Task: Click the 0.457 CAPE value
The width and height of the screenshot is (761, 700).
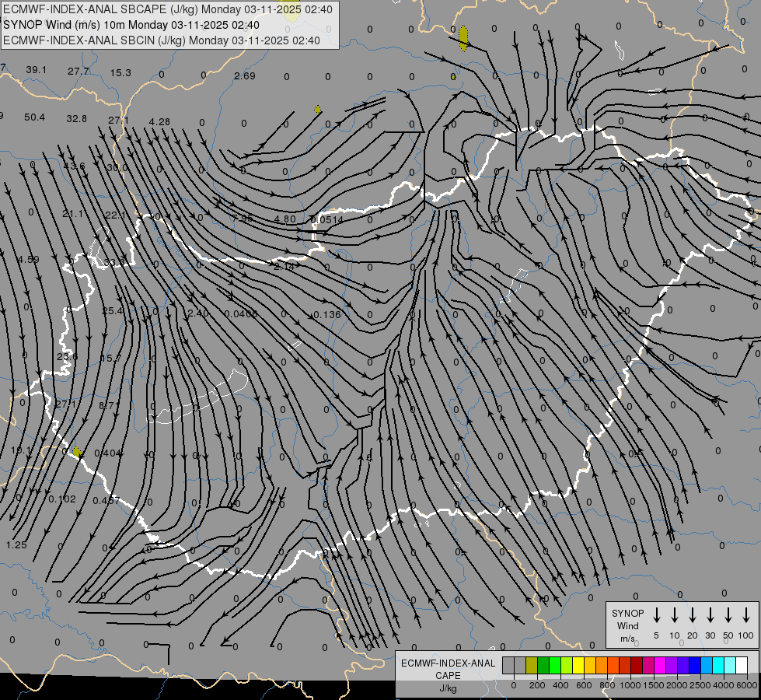Action: point(106,500)
